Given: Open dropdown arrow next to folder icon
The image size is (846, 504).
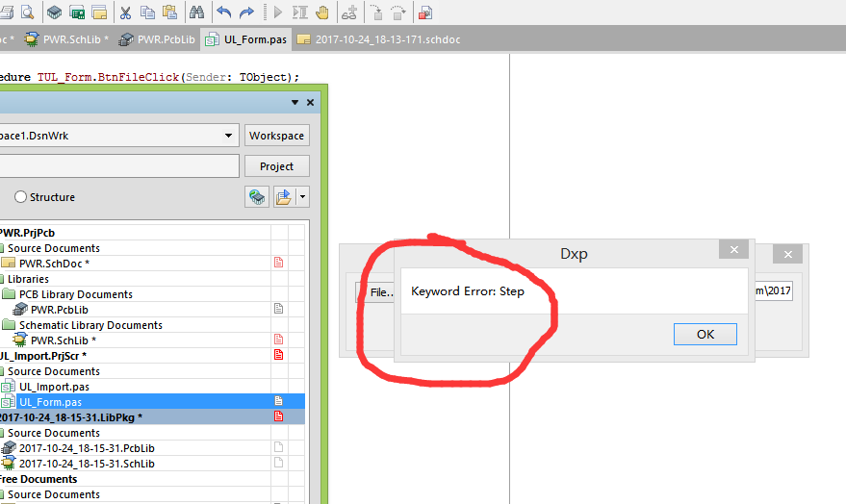Looking at the screenshot, I should tap(302, 197).
